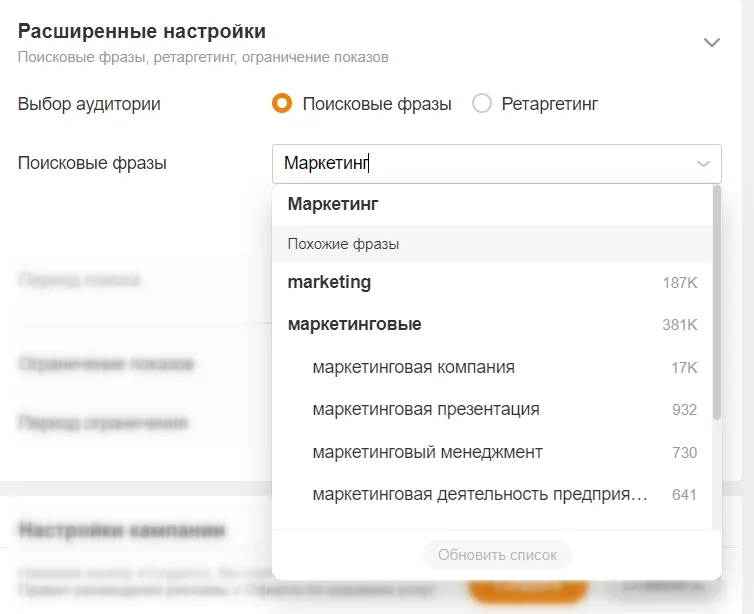The height and width of the screenshot is (614, 754).
Task: Click the suggestions list vertical scrollbar
Action: pyautogui.click(x=716, y=300)
